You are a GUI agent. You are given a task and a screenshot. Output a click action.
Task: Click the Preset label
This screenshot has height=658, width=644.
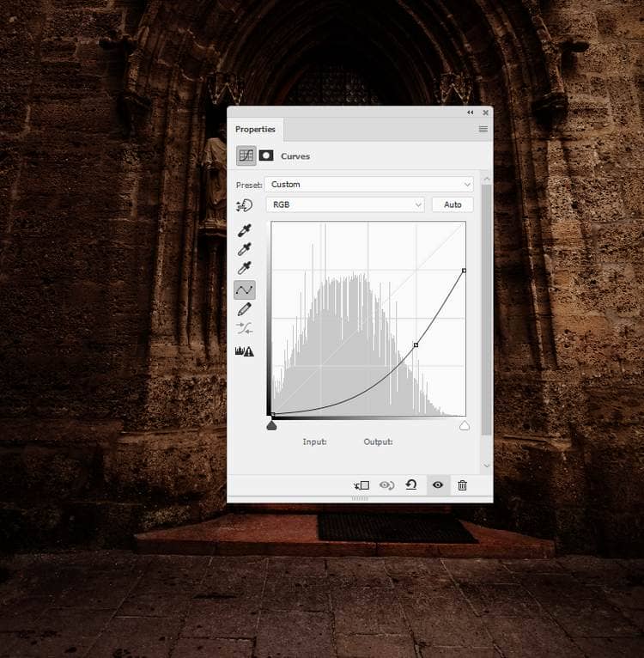[249, 185]
